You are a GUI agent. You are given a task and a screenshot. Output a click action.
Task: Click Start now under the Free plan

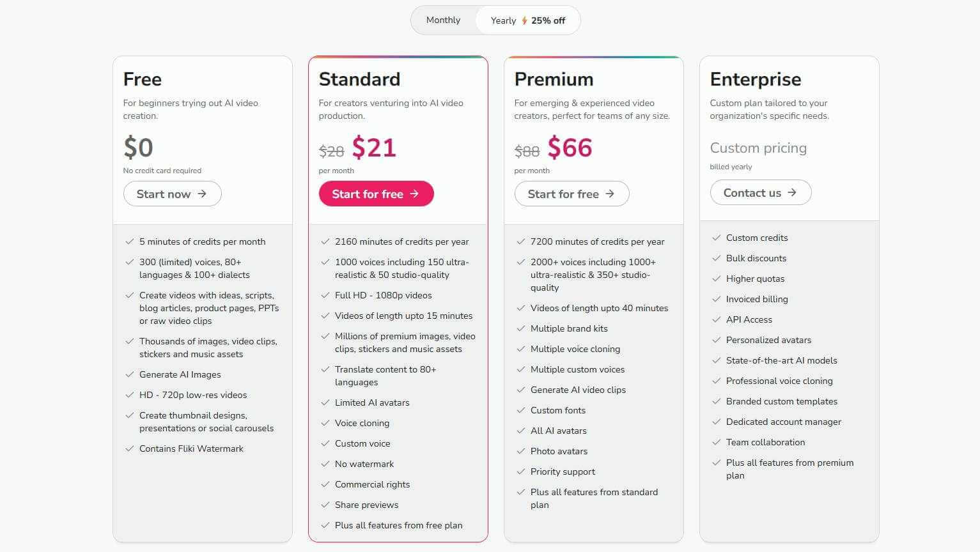172,194
